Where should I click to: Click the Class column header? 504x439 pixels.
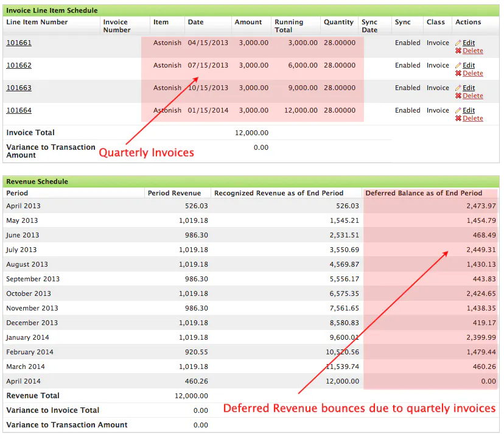point(436,22)
